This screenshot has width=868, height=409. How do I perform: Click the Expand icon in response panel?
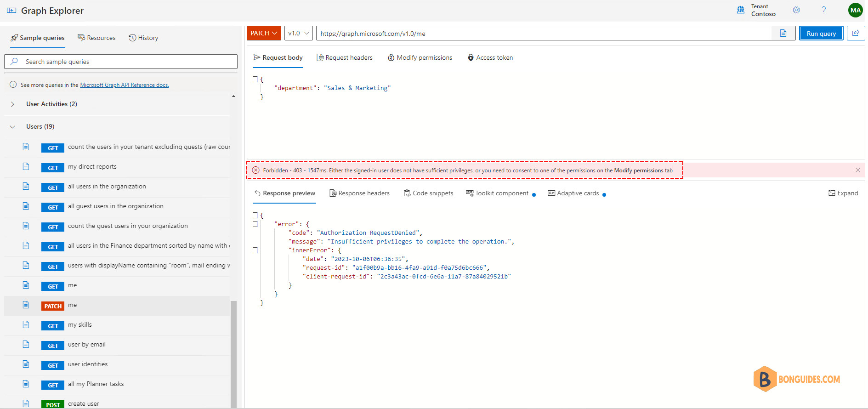click(832, 193)
